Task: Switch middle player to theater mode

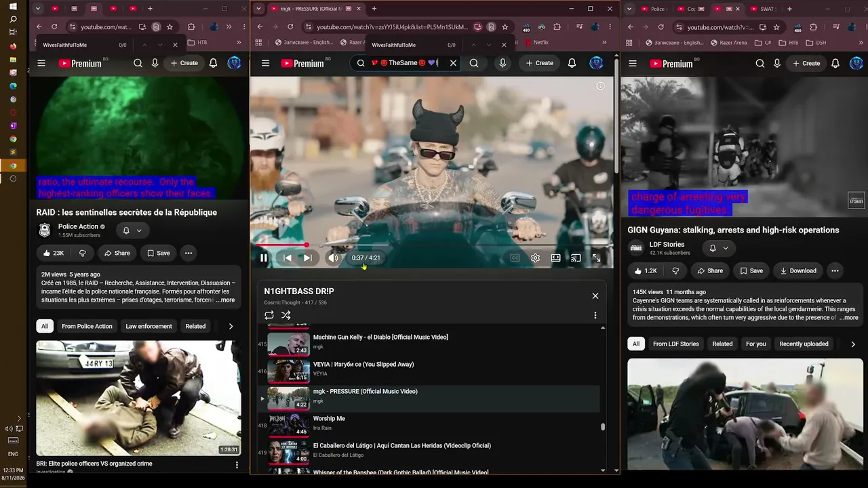Action: tap(555, 258)
